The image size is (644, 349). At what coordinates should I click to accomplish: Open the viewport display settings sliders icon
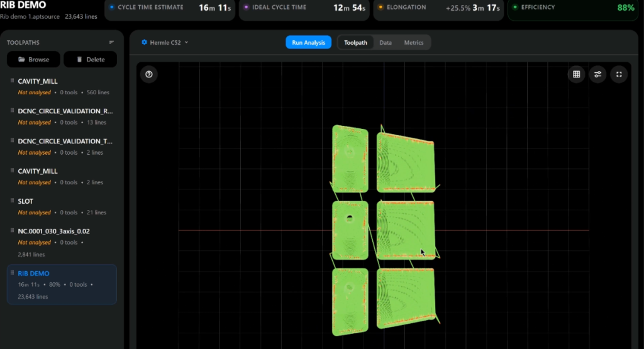[597, 74]
